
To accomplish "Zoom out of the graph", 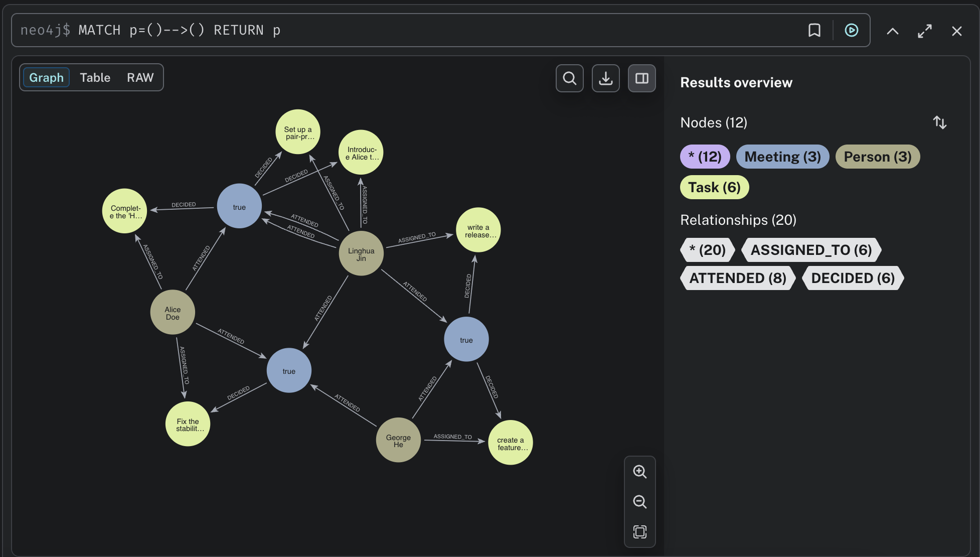I will (639, 502).
